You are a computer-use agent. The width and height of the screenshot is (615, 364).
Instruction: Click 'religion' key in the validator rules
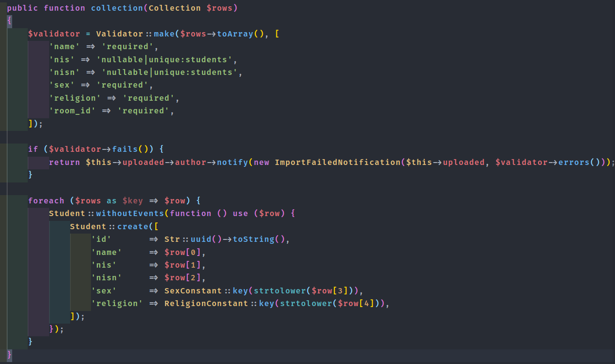(x=75, y=98)
